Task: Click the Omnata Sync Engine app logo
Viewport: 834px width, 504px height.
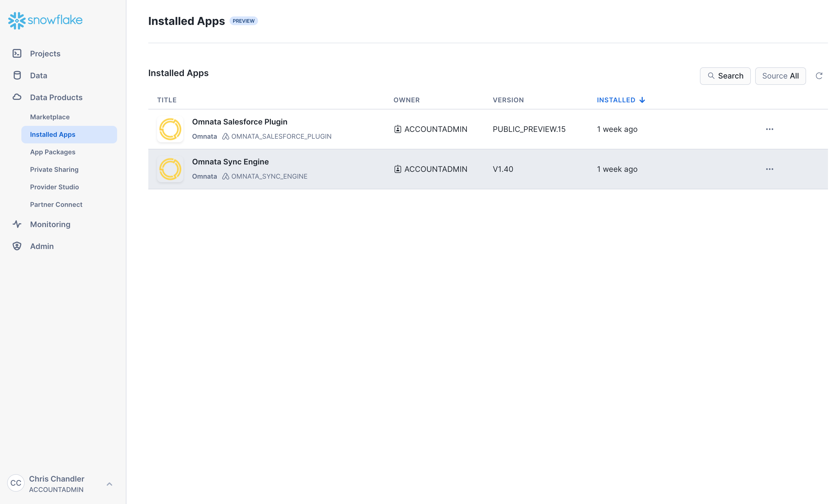Action: point(170,169)
